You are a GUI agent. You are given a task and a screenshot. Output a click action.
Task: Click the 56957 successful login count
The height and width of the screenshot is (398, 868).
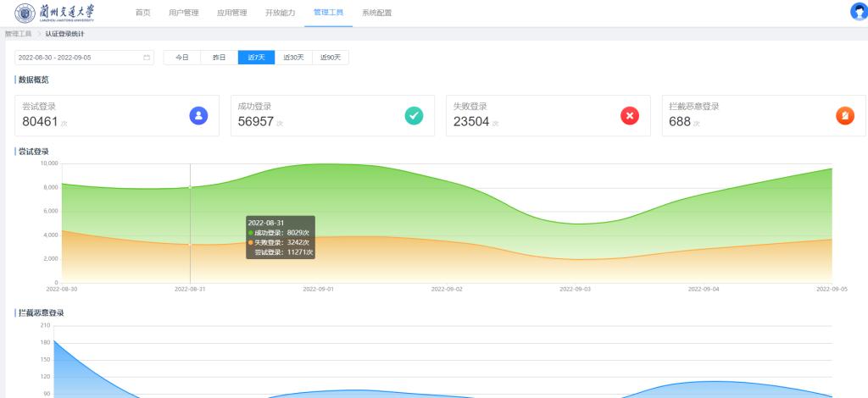(256, 122)
